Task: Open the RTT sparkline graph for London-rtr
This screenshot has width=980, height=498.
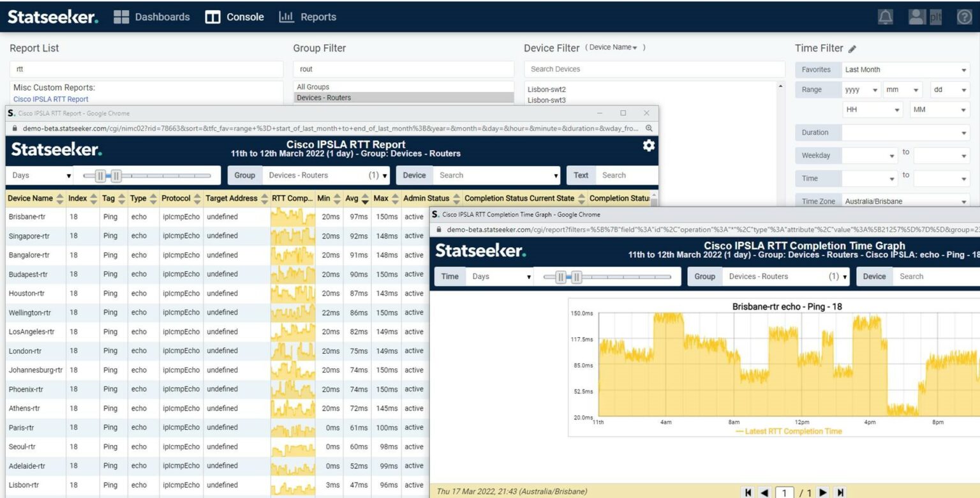Action: click(293, 351)
